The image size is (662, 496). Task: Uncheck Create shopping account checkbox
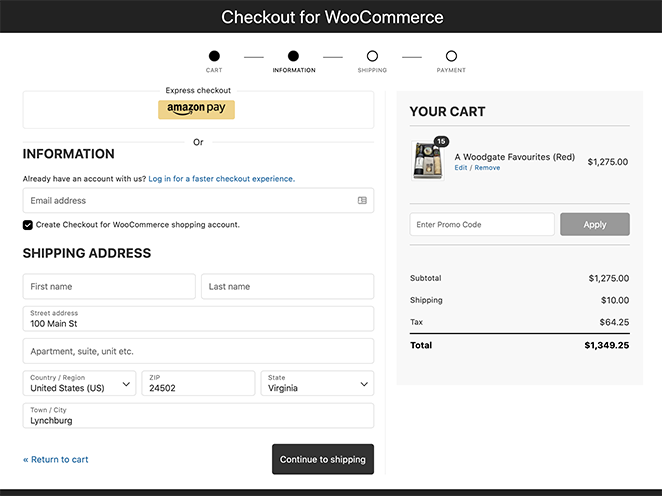pyautogui.click(x=28, y=225)
